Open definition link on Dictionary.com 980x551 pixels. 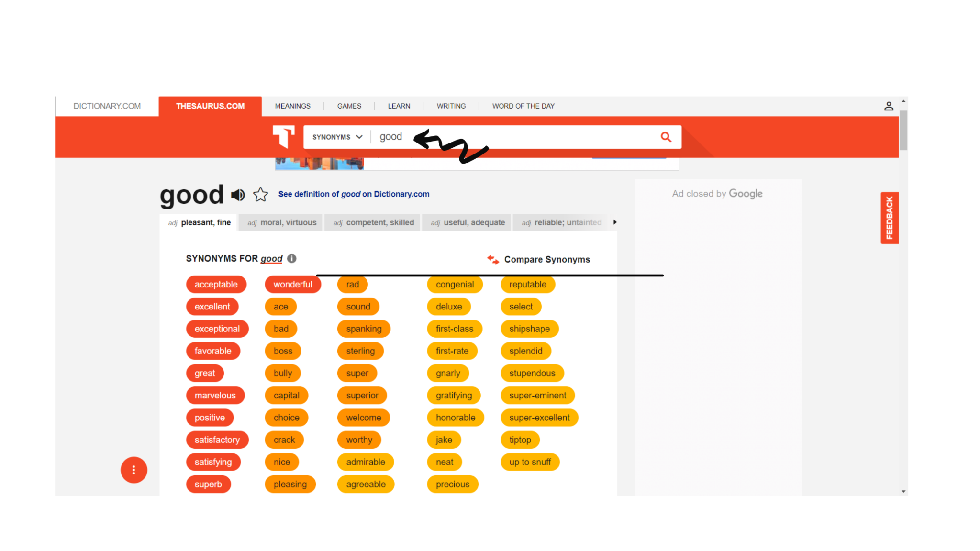(x=353, y=194)
